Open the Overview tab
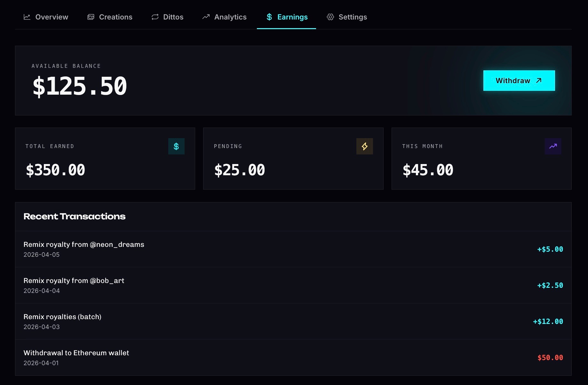Viewport: 588px width, 385px height. click(x=46, y=17)
